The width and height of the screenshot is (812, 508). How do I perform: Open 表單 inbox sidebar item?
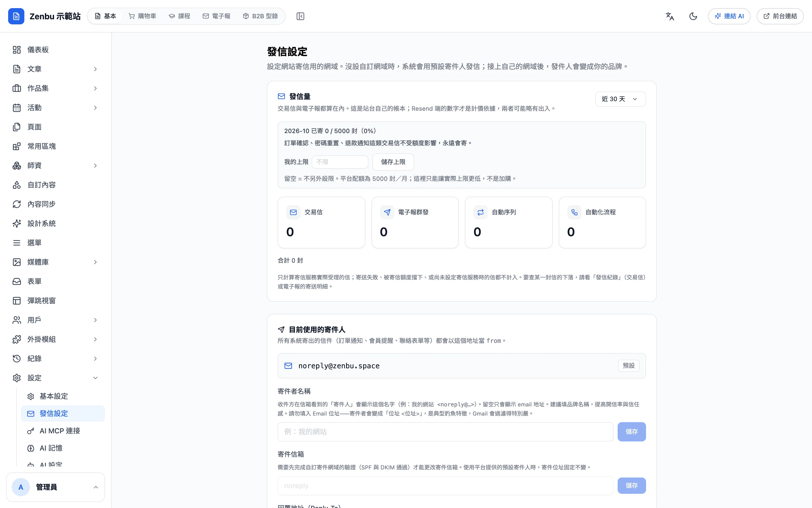tap(56, 281)
